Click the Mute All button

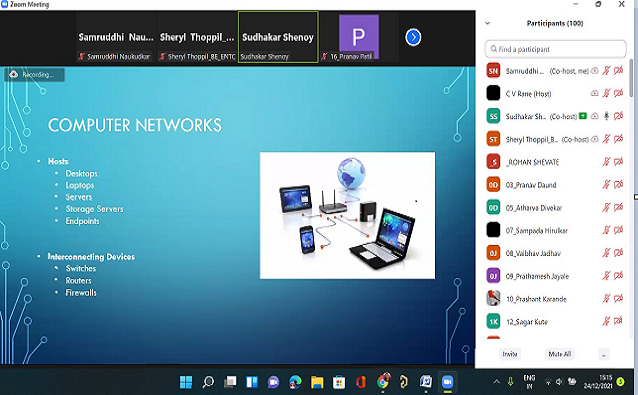559,354
